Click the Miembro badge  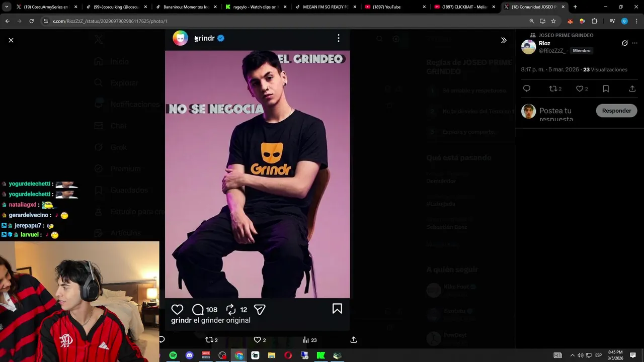pos(581,51)
